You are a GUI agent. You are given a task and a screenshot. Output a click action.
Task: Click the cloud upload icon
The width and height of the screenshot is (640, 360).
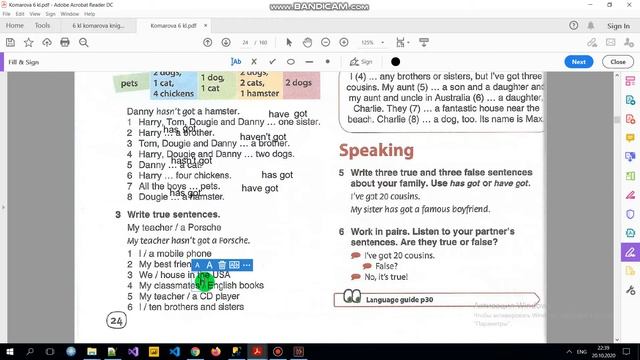(47, 42)
